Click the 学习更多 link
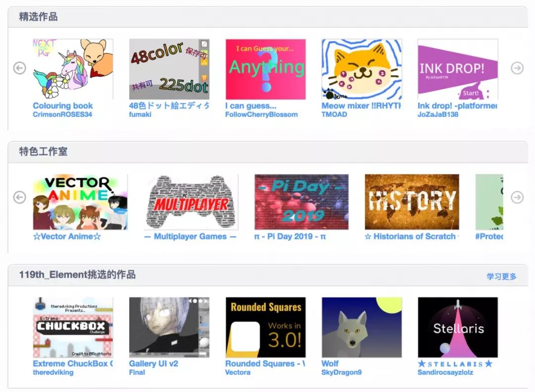 coord(501,276)
